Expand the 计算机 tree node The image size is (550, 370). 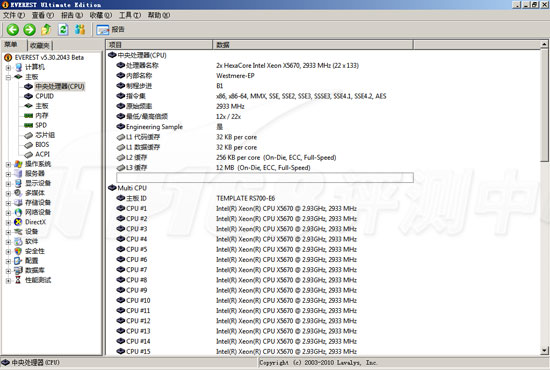pyautogui.click(x=8, y=67)
